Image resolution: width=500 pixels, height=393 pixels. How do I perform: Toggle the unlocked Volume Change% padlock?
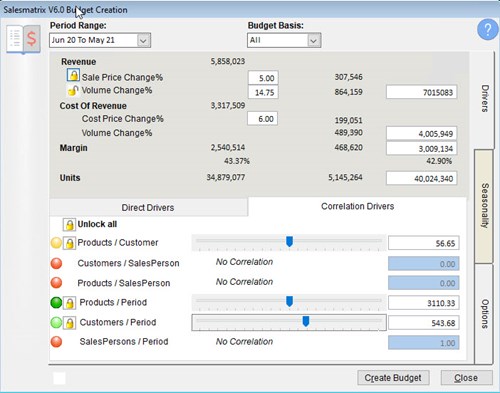(x=73, y=90)
